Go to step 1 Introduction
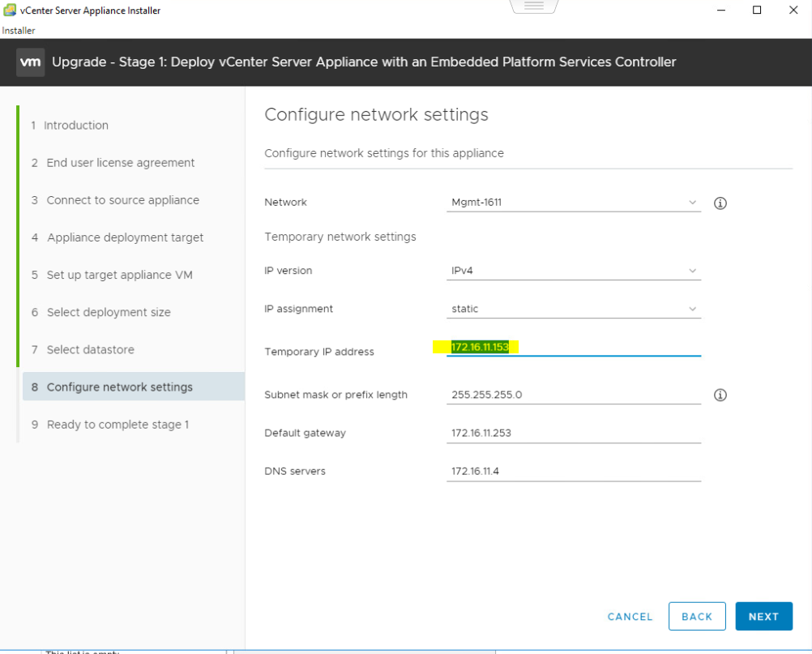The width and height of the screenshot is (812, 654). click(x=70, y=126)
